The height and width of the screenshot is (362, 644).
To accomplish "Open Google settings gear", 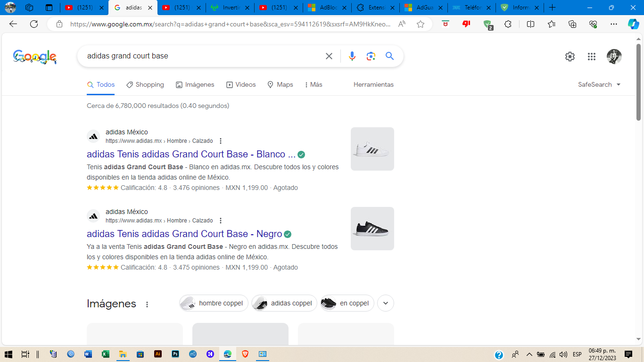I will [x=570, y=57].
